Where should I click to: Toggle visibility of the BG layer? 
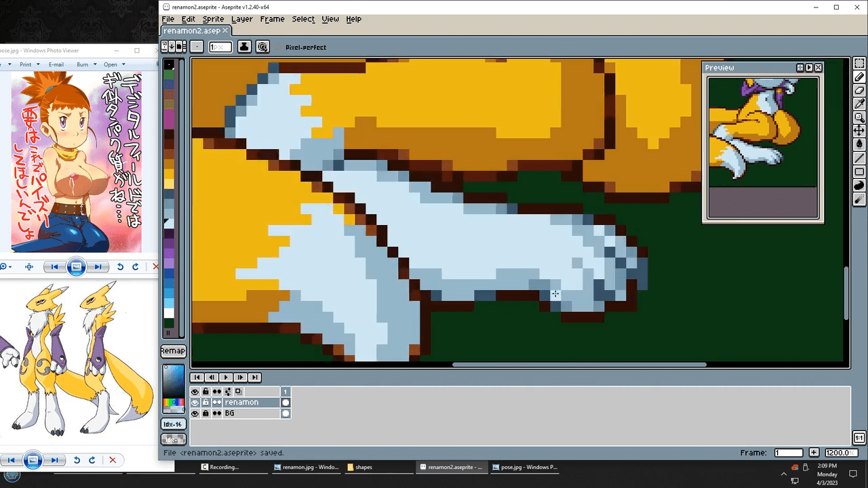click(x=195, y=413)
